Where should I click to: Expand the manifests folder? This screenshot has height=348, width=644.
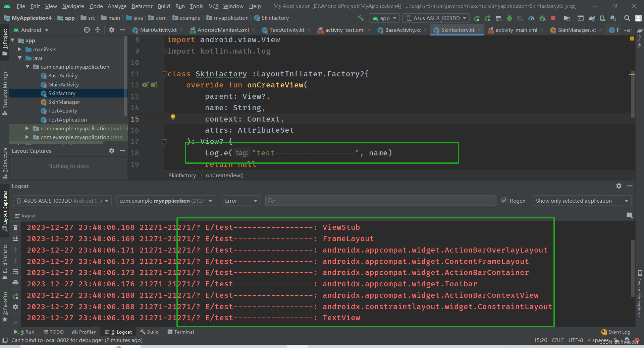click(20, 49)
